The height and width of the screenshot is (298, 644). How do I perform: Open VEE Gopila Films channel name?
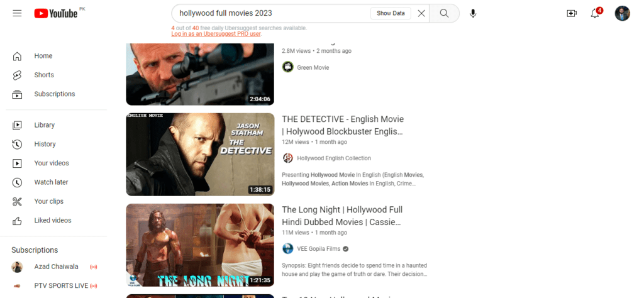pos(318,249)
